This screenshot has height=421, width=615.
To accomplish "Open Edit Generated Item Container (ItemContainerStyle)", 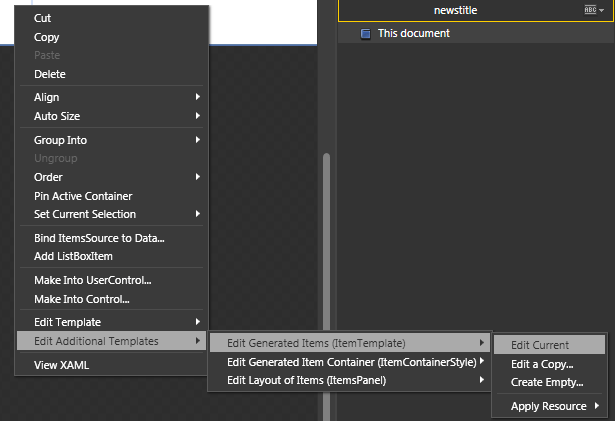I will (350, 362).
